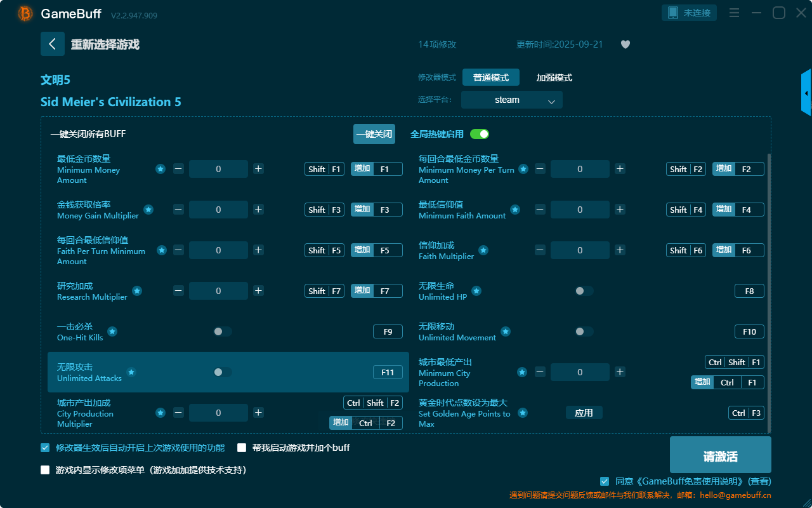Screen dimensions: 812x508
Task: Click the 请激活 activate button
Action: click(721, 455)
